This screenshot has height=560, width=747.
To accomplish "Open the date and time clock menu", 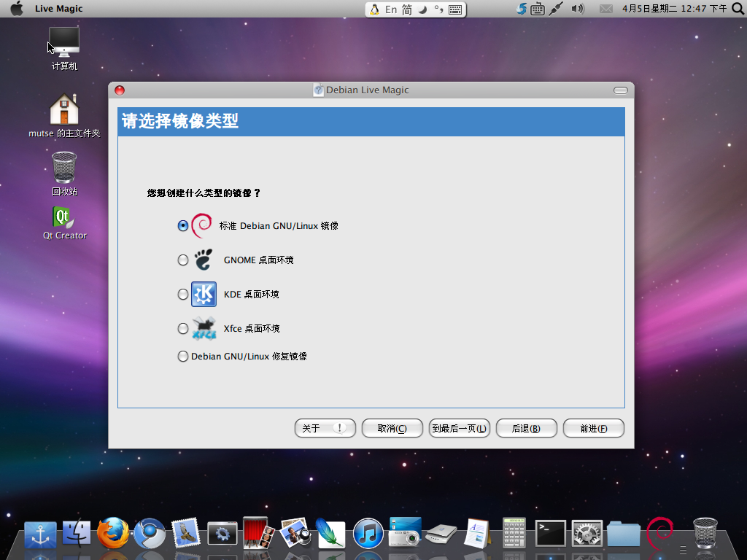I will (x=674, y=9).
